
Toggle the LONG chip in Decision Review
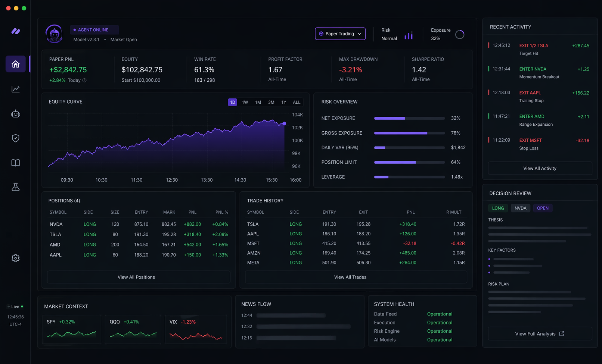(498, 208)
